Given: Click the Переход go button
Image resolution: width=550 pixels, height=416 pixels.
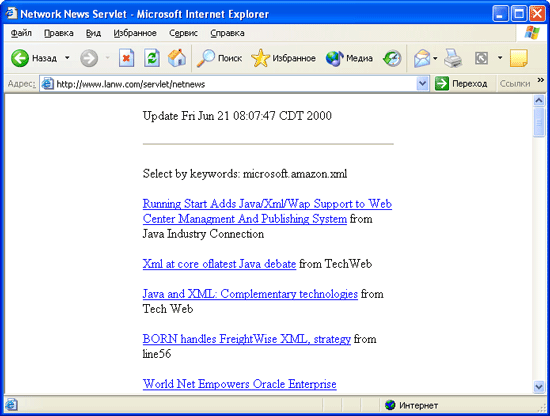Looking at the screenshot, I should pyautogui.click(x=461, y=84).
